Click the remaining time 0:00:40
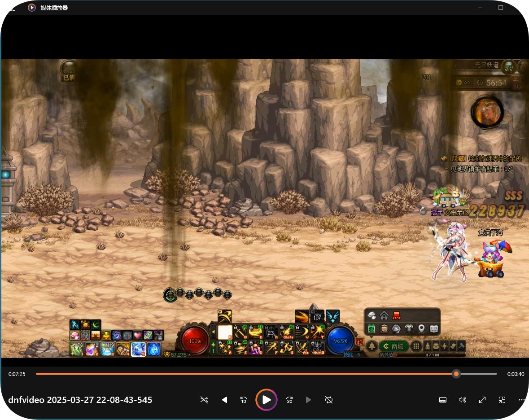 pos(516,374)
